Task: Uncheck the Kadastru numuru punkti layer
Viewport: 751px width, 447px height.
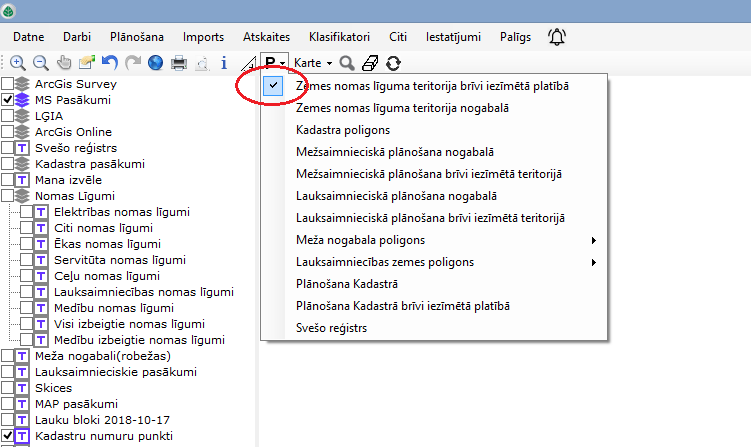Action: coord(7,436)
